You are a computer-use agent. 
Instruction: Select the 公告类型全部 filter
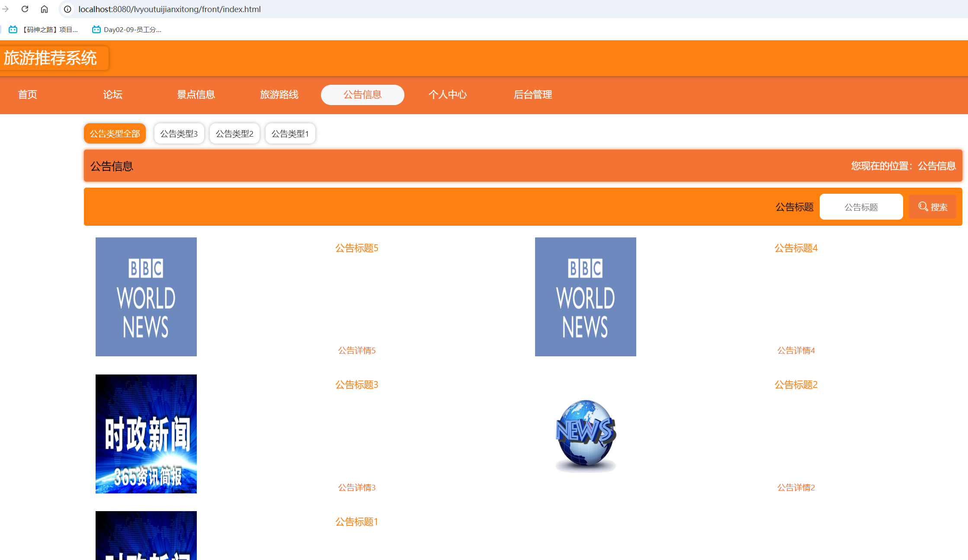point(115,134)
